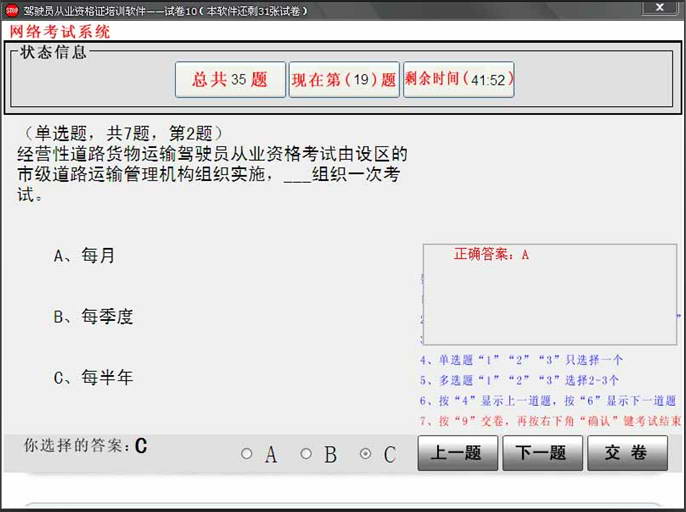Click answer option text A、每月
Screen dimensions: 686x512
(x=84, y=255)
